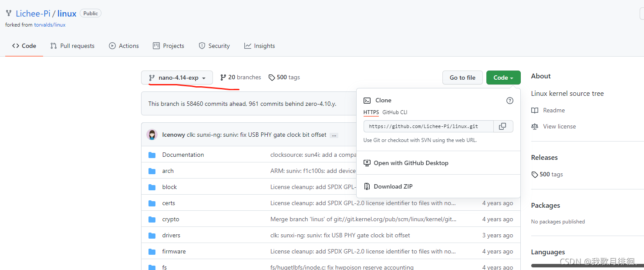
Task: Click the scale icon beside View license
Action: point(535,126)
